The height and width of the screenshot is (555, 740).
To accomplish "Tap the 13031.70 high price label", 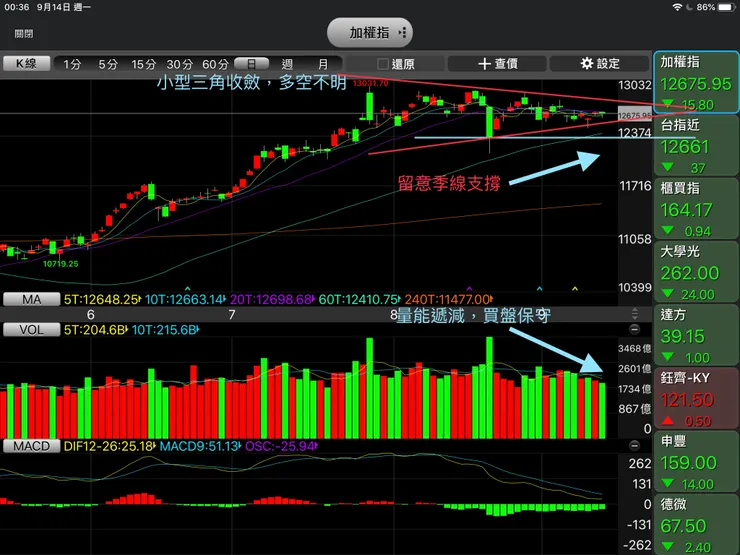I will click(370, 84).
